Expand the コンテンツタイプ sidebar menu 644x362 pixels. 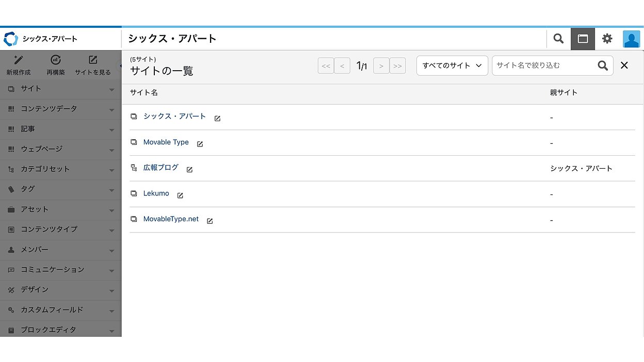60,229
